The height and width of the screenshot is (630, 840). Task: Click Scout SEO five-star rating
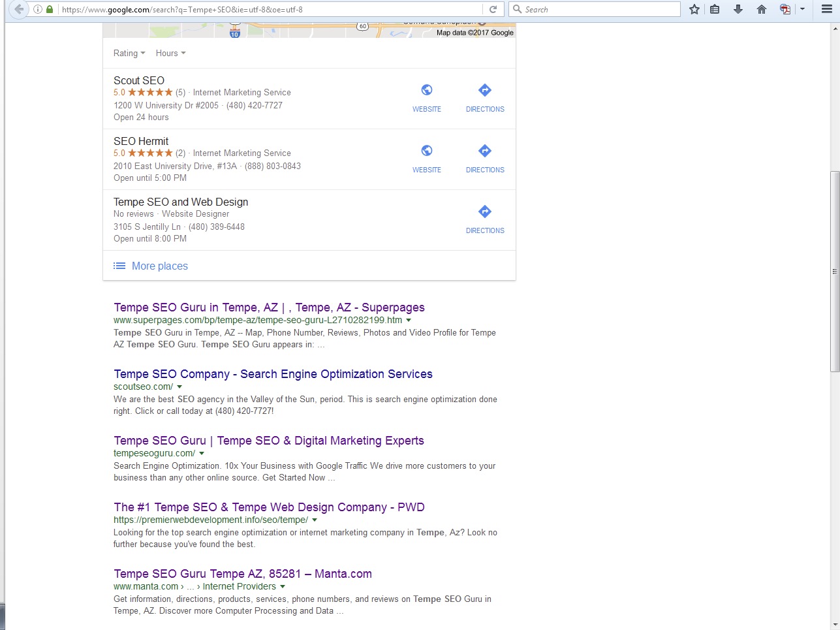(150, 92)
